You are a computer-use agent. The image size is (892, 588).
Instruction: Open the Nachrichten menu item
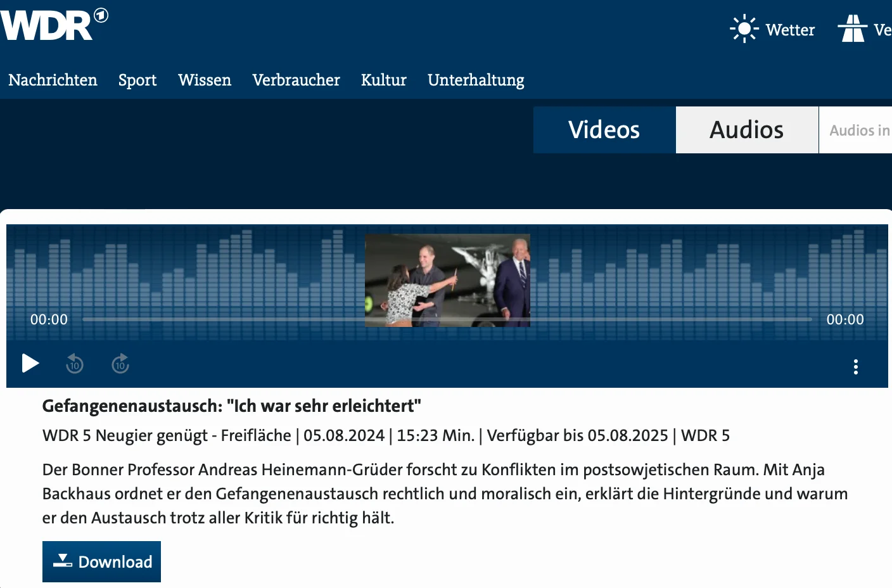point(53,80)
